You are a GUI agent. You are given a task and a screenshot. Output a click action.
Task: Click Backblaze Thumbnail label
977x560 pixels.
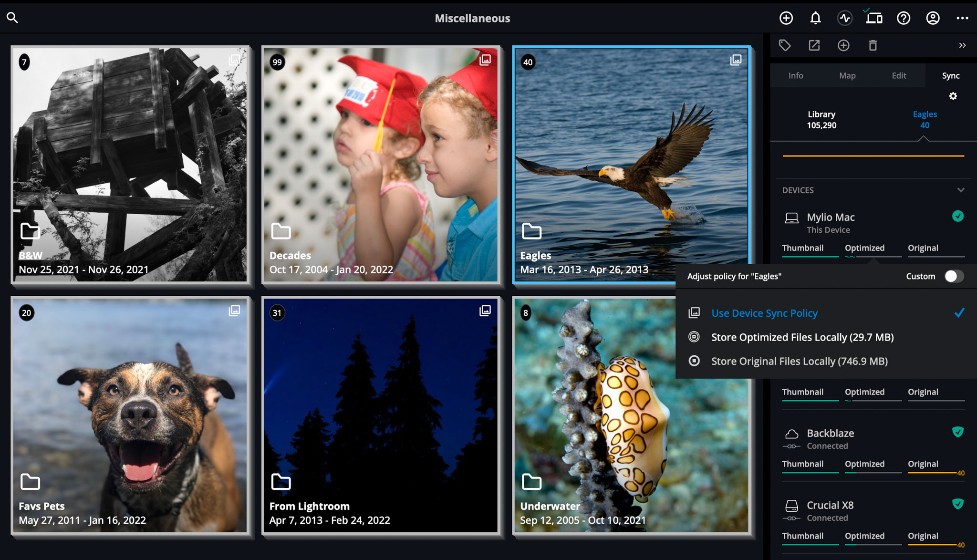pos(803,464)
